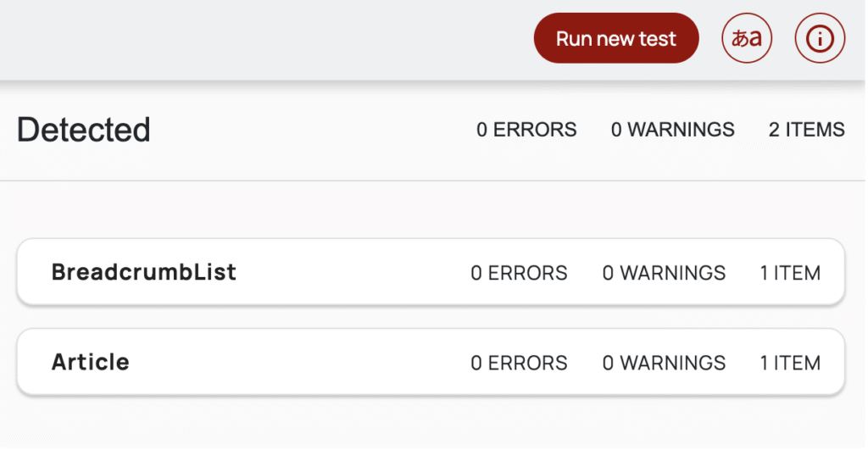Expand the BreadcrumbList result card
This screenshot has height=450, width=868.
[144, 272]
